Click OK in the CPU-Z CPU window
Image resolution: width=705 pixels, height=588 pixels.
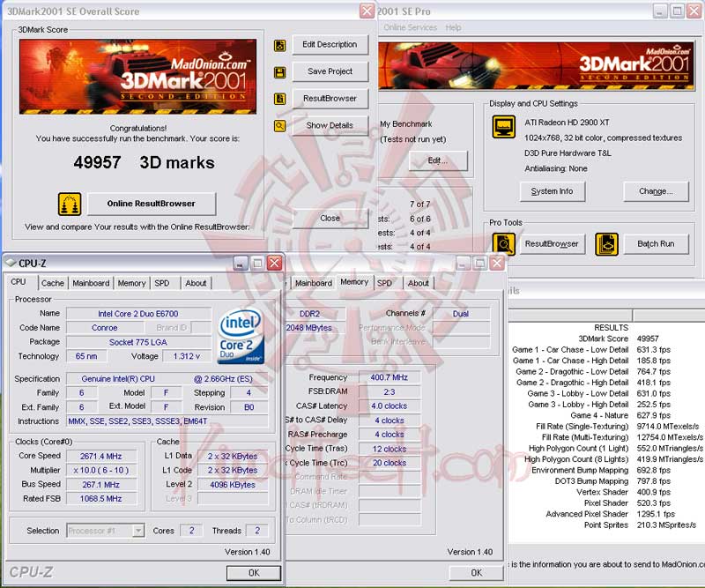[254, 573]
